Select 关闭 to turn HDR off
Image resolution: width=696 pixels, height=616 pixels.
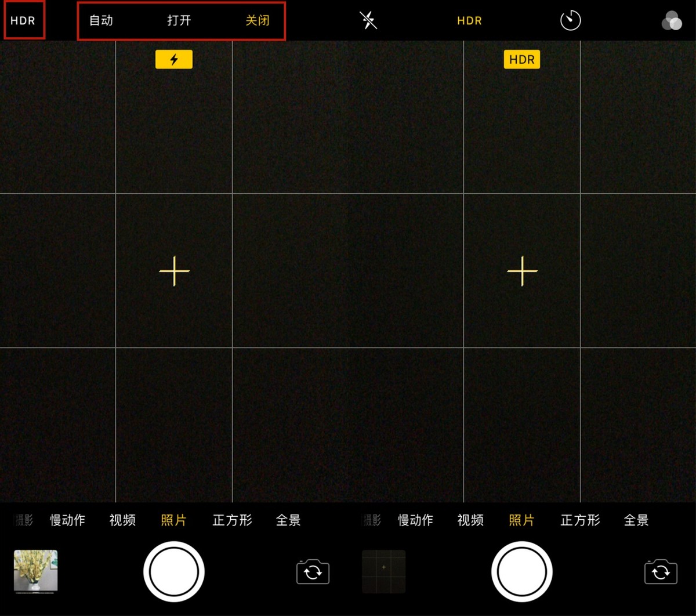pos(258,20)
